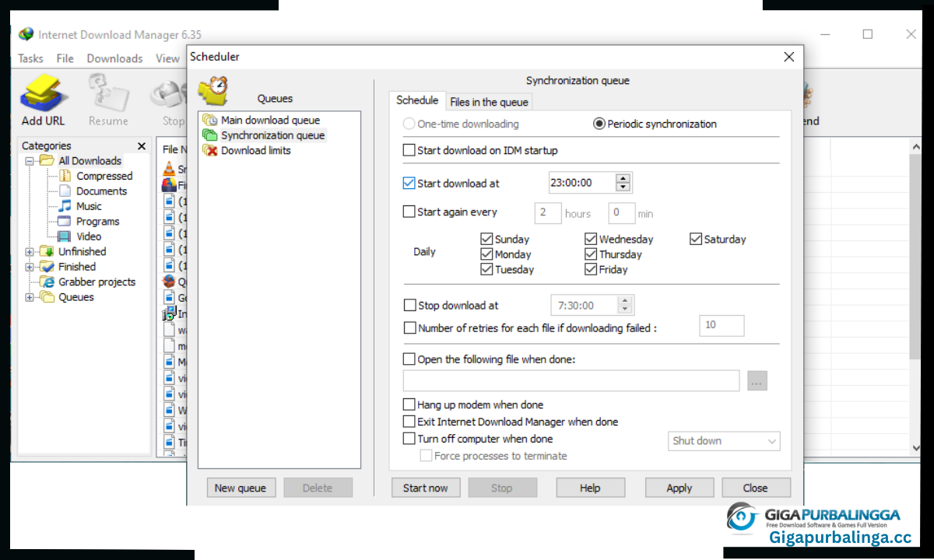Open the Tasks menu
Viewport: 934px width, 560px height.
(31, 58)
